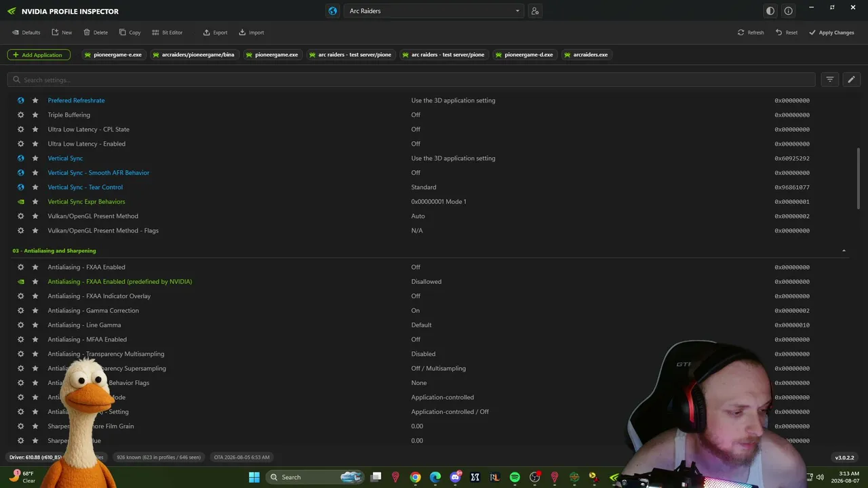Click the gear icon for Antialiasing - Line Gamma
The width and height of the screenshot is (868, 488).
[x=21, y=325]
